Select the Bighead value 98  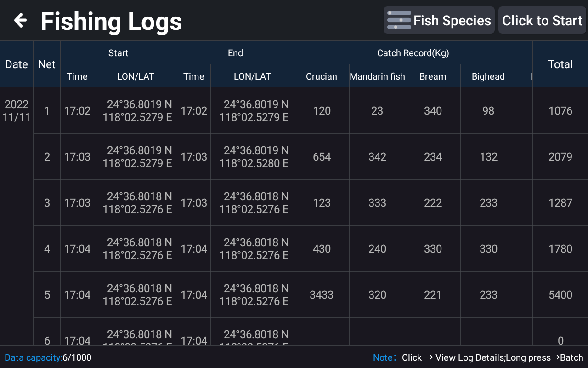tap(488, 111)
